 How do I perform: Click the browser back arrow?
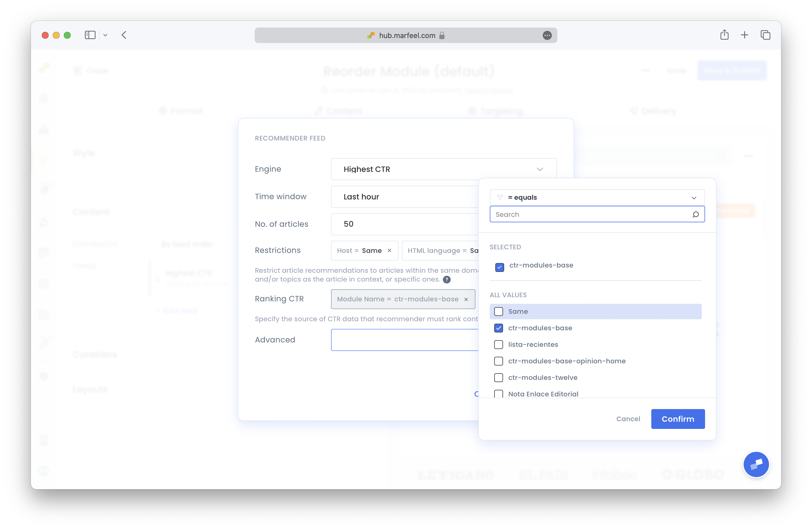[x=124, y=35]
